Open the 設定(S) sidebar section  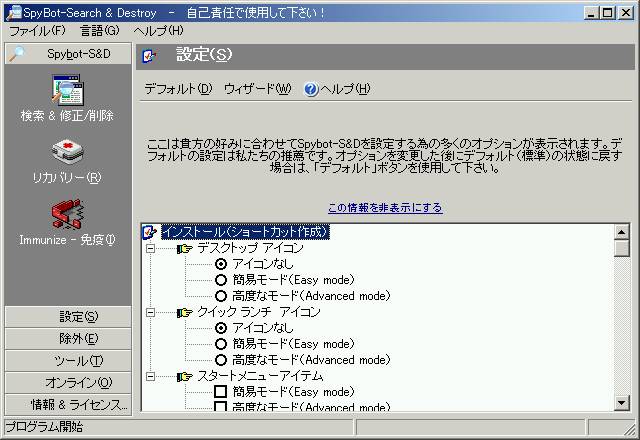[68, 317]
